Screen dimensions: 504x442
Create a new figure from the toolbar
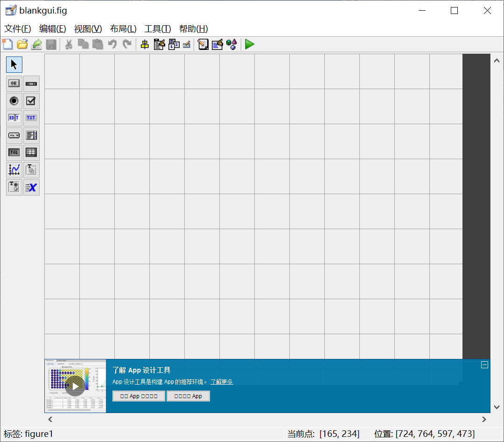coord(8,44)
